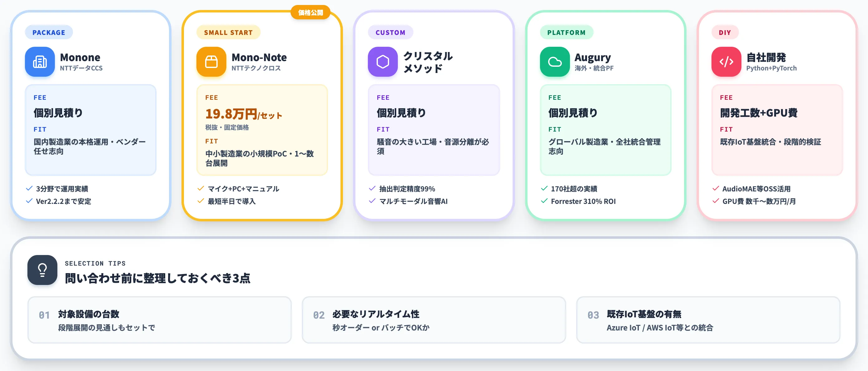The image size is (868, 371).
Task: Click 個別見積り fee in クリスタルメソッド card
Action: pyautogui.click(x=401, y=113)
